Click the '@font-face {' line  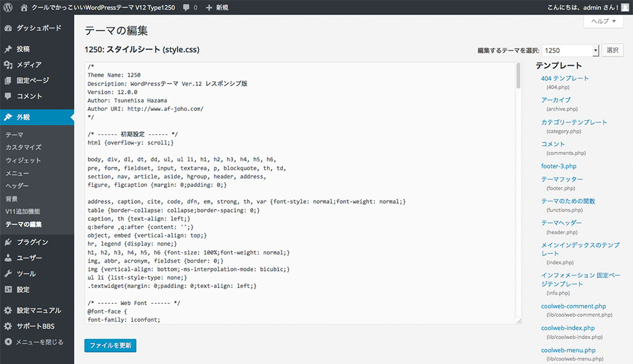107,311
